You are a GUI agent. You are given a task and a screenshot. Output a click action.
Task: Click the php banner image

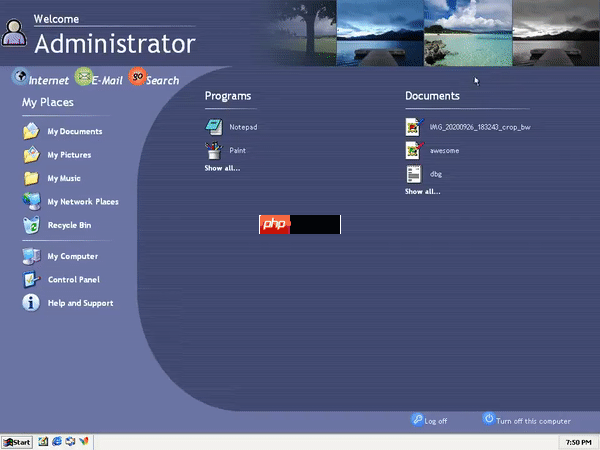[300, 224]
